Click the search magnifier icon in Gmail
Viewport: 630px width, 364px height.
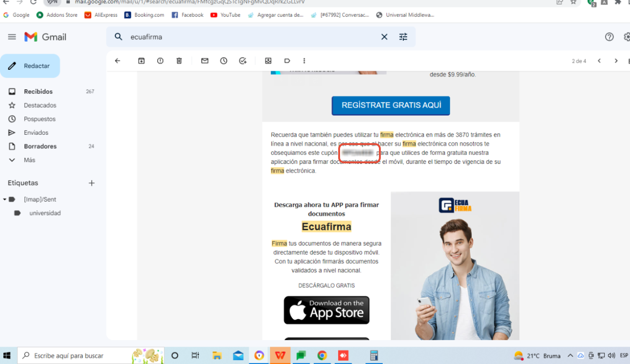(119, 37)
